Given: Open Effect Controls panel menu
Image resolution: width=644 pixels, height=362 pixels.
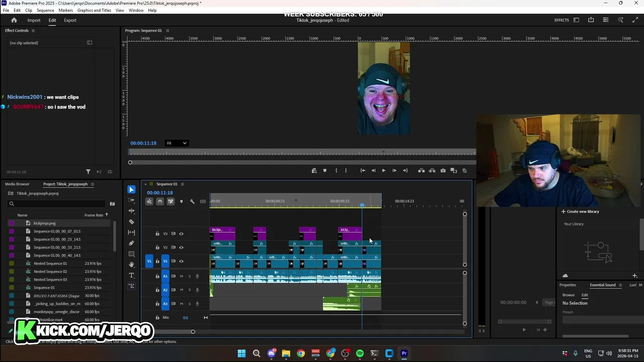Looking at the screenshot, I should point(33,31).
